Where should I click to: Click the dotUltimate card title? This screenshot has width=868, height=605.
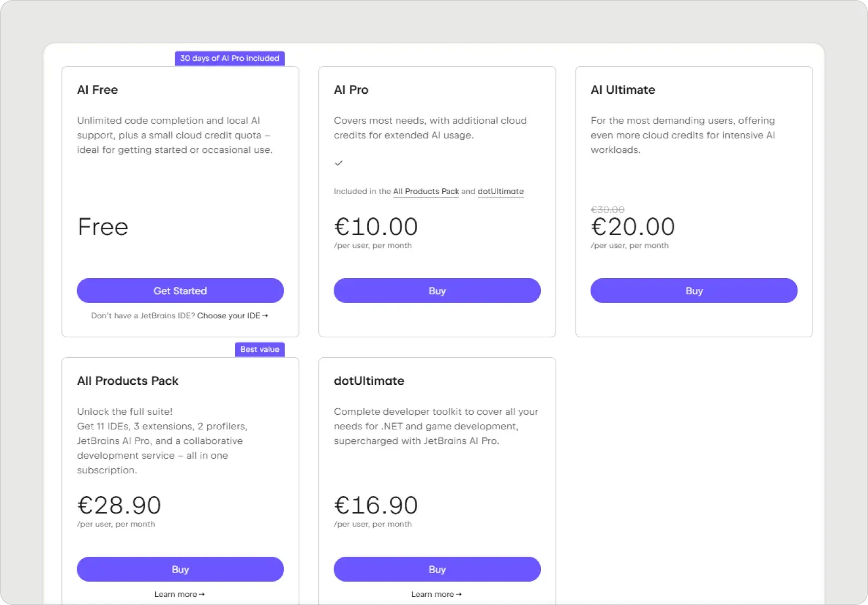point(369,381)
